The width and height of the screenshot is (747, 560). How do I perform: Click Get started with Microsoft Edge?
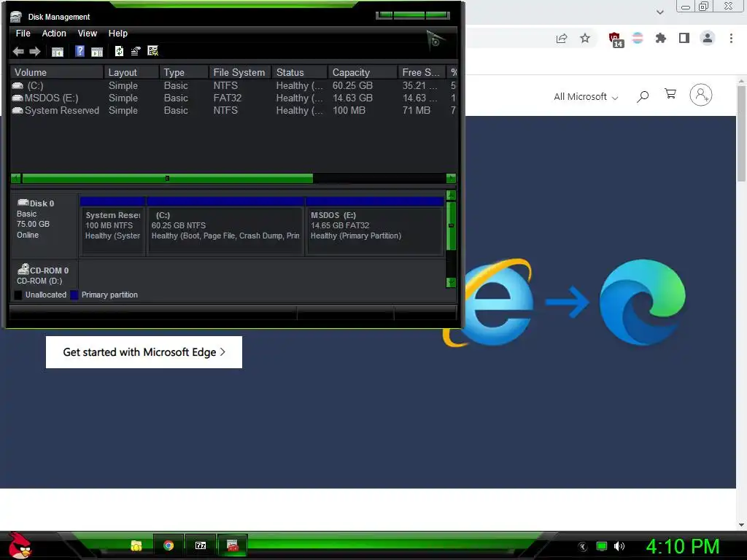click(x=144, y=352)
